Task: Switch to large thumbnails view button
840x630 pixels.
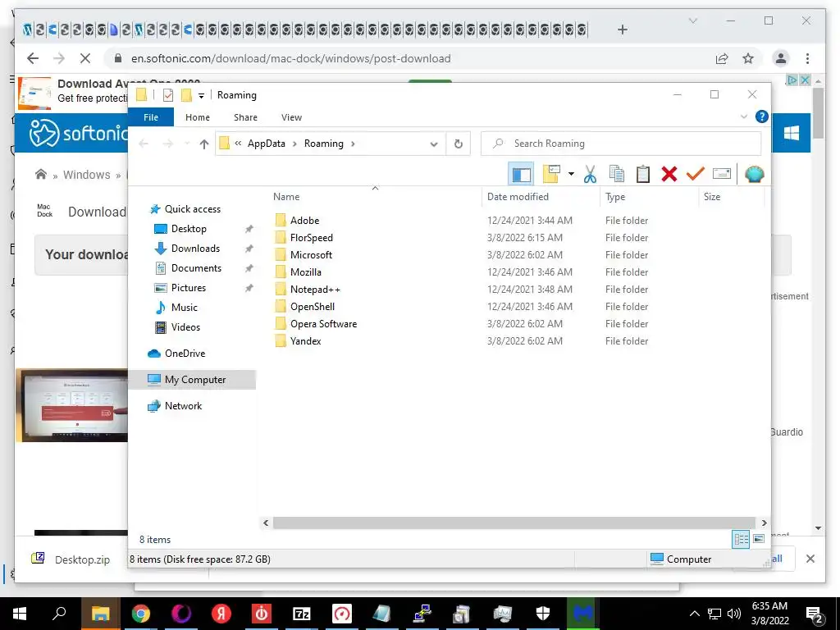Action: [x=759, y=539]
